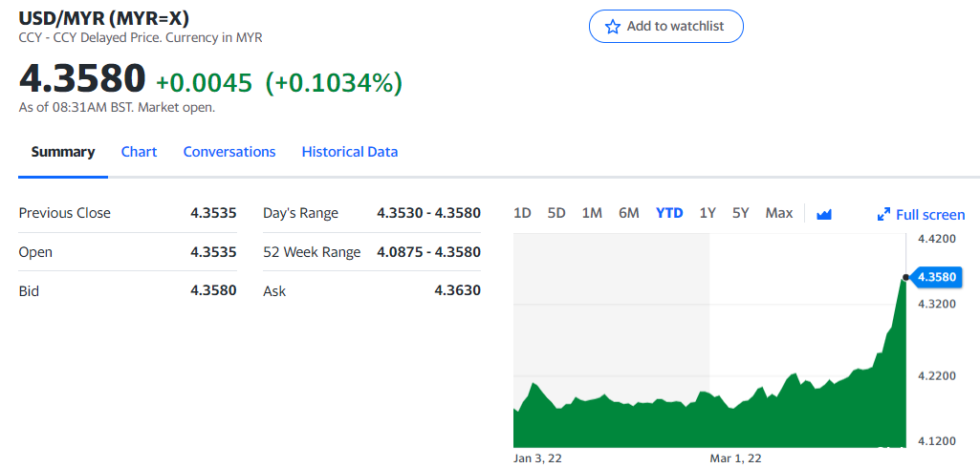Click the Full screen link
Screen dimensions: 980x468
click(x=922, y=215)
